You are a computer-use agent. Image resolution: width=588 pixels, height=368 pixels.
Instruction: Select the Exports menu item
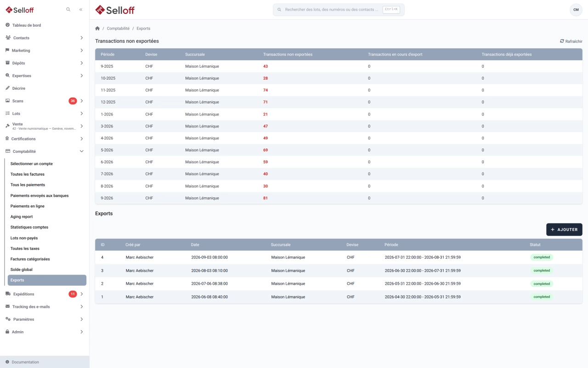[47, 280]
